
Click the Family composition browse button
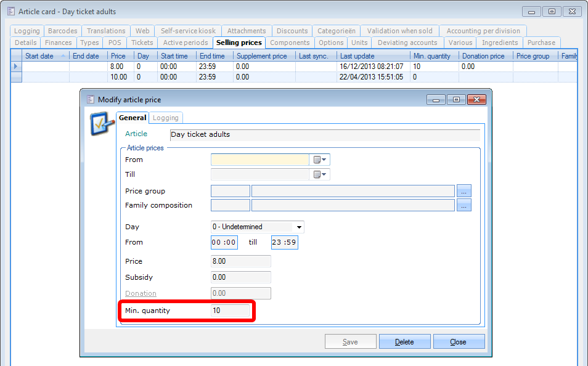[463, 205]
